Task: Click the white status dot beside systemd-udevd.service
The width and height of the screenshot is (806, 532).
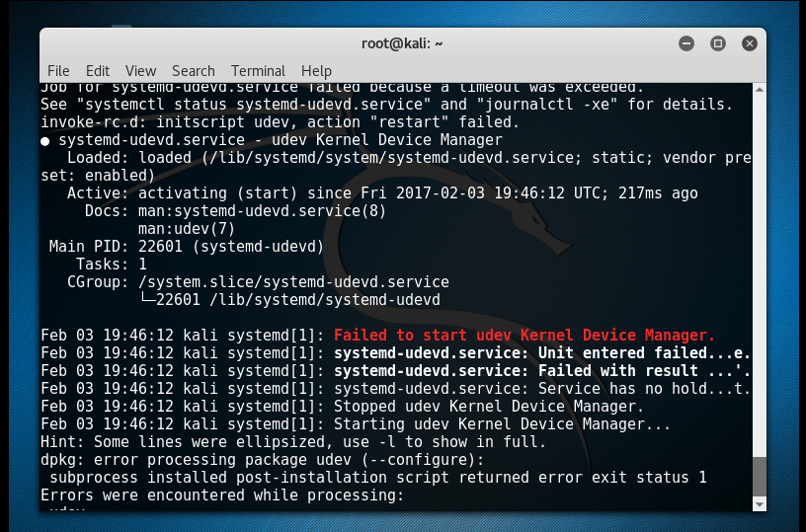Action: (45, 141)
